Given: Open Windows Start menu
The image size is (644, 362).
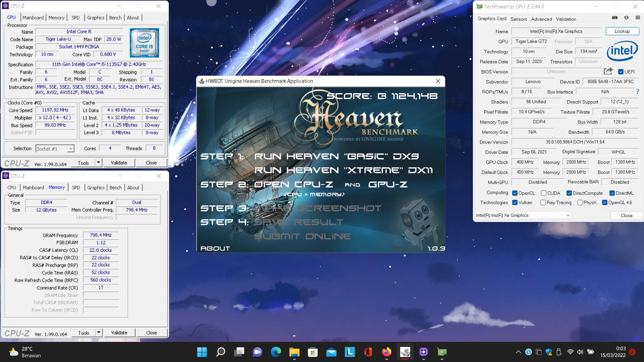Looking at the screenshot, I should 202,352.
